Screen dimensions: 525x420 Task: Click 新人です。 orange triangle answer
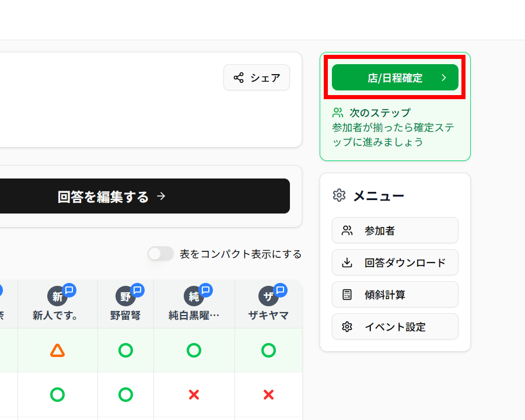57,350
